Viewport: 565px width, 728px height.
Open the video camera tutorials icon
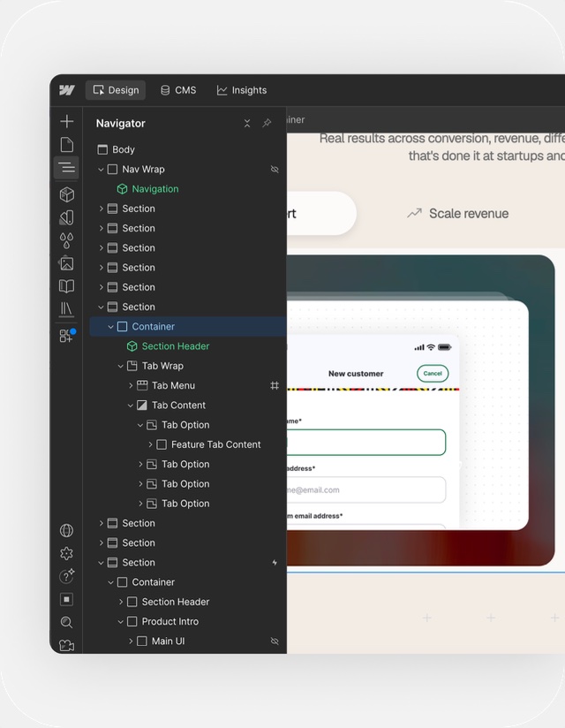point(67,645)
